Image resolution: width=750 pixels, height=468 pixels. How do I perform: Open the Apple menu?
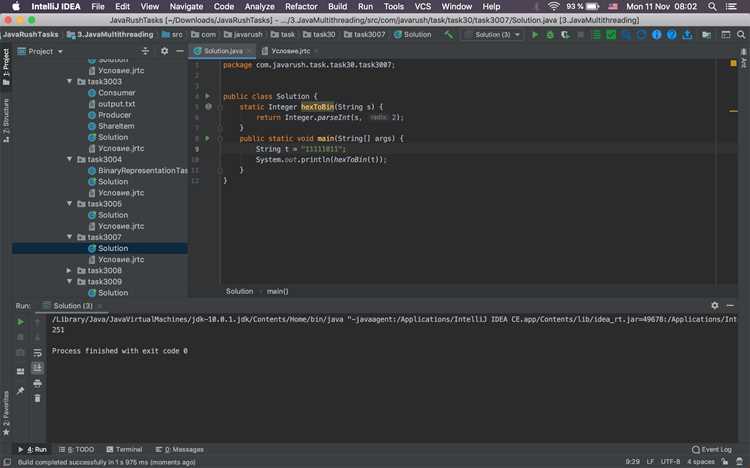tap(15, 7)
